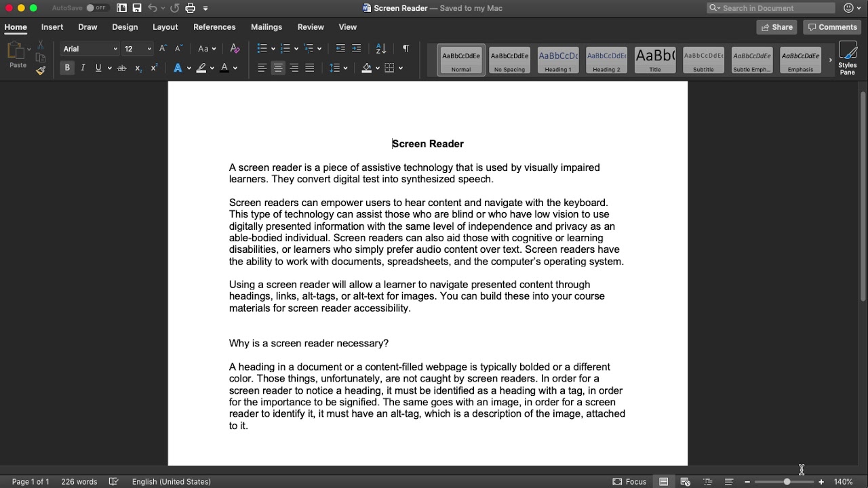
Task: Click the smiley feedback icon
Action: click(x=848, y=8)
